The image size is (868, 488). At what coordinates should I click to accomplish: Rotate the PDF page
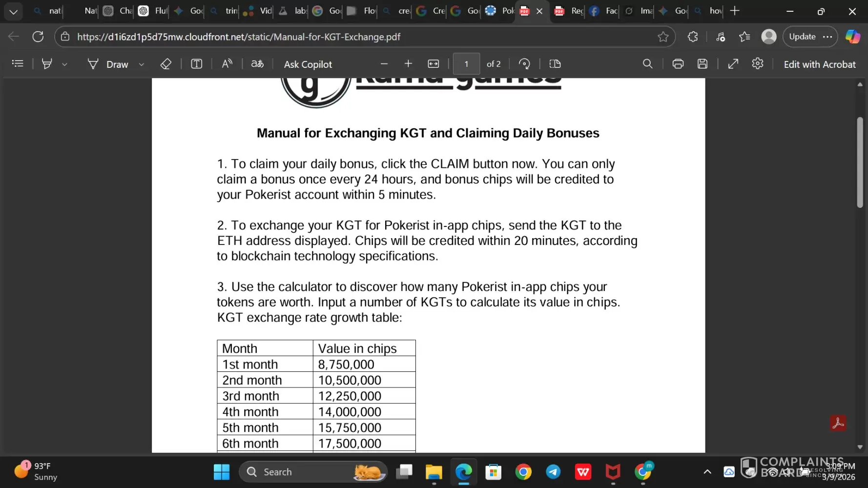coord(524,64)
